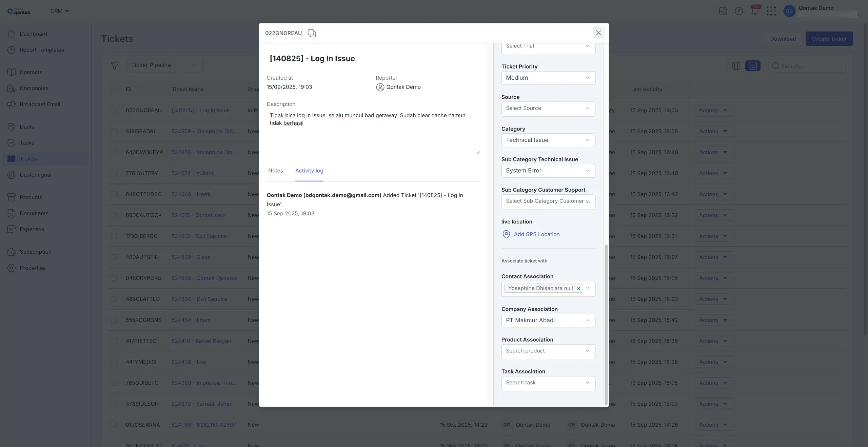Check the checkbox for ticket 418ISEADRI
The height and width of the screenshot is (447, 868).
click(114, 131)
